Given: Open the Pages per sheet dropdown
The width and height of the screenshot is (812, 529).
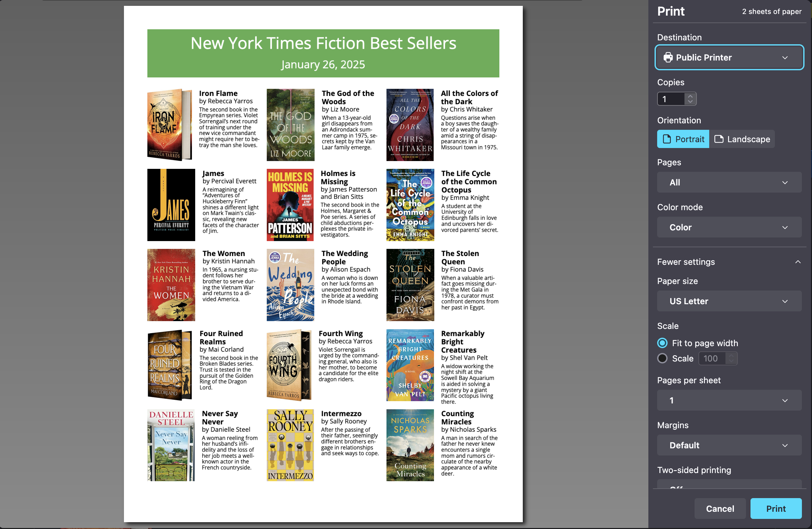Looking at the screenshot, I should click(729, 400).
